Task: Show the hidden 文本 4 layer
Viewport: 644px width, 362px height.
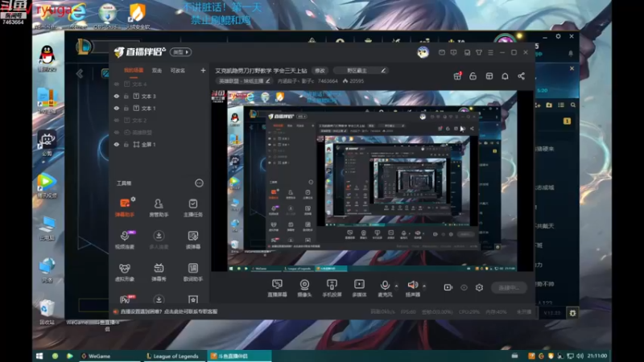Action: click(117, 84)
